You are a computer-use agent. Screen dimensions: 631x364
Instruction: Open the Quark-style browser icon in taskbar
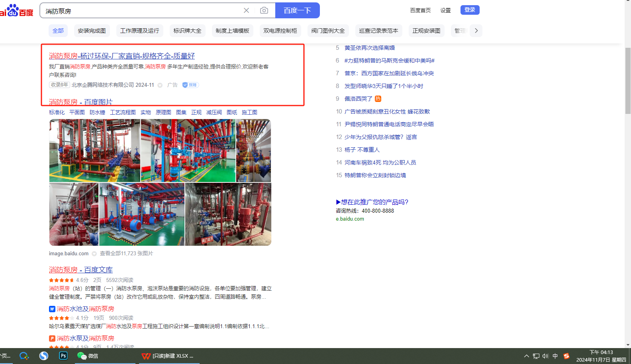[24, 356]
